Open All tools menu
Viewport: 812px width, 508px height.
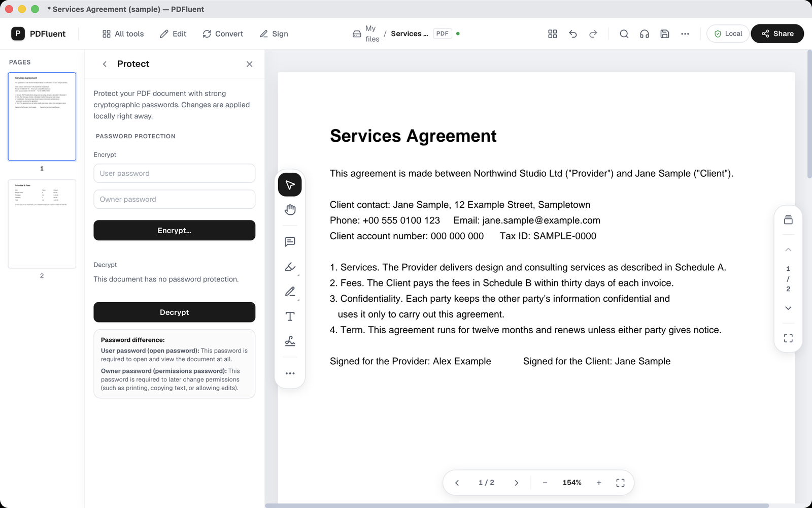123,34
